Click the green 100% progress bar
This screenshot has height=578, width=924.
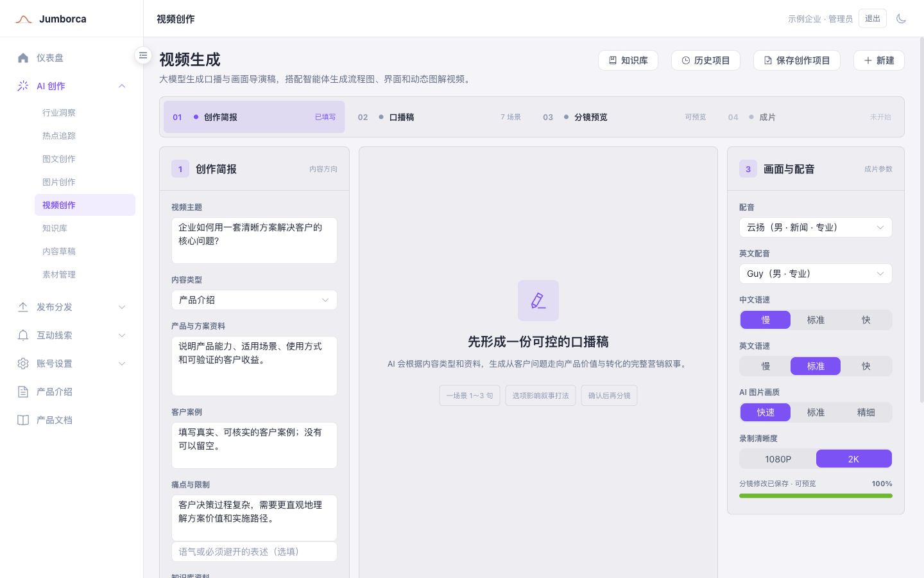coord(816,496)
